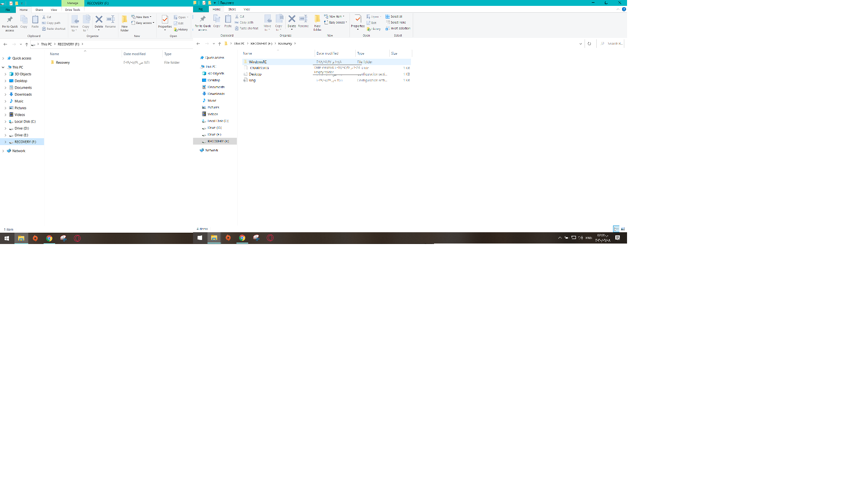Screen dimensions: 868x488
Task: Click Pin to Quick access in RECOVERY (F:) window
Action: (x=9, y=23)
